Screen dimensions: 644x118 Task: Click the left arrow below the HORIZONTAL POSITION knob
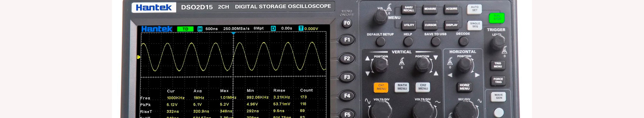450,75
